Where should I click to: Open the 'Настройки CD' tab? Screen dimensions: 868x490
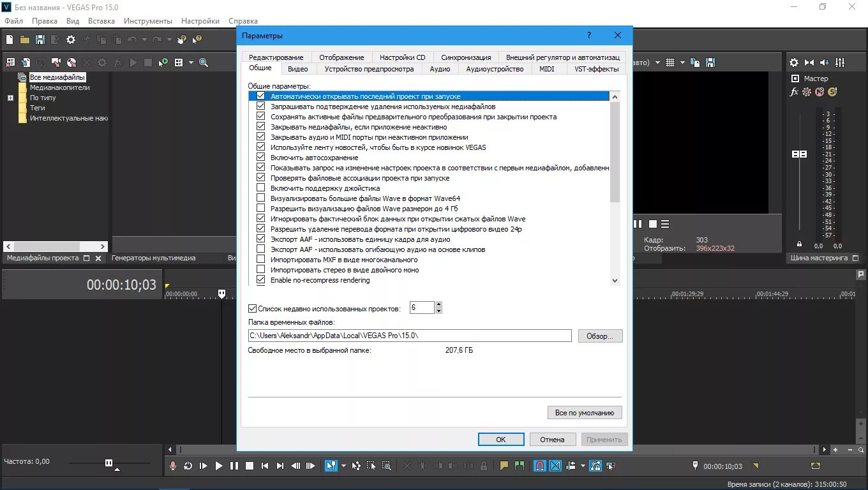click(x=402, y=57)
